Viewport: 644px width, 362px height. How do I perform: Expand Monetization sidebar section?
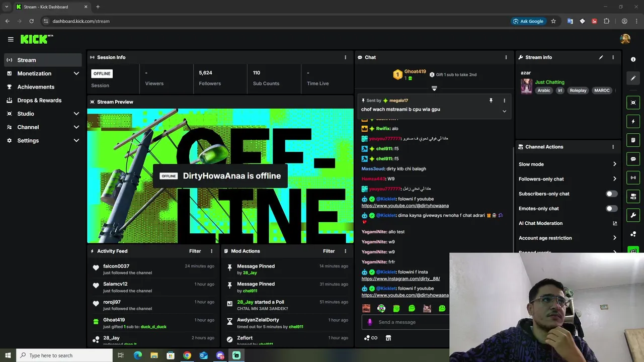[76, 73]
